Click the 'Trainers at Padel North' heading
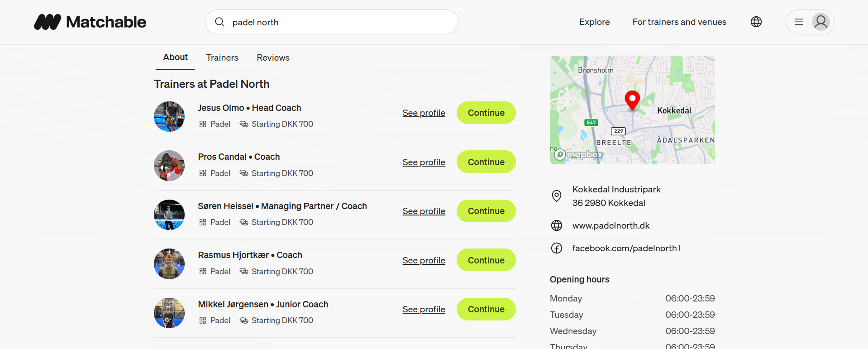Viewport: 868px width, 349px height. coord(211,84)
